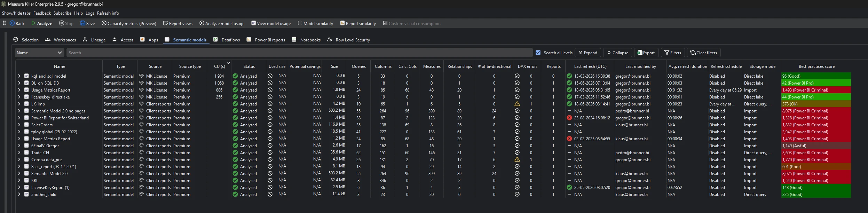The width and height of the screenshot is (868, 213).
Task: Toggle Search all levels checkbox
Action: [x=538, y=53]
